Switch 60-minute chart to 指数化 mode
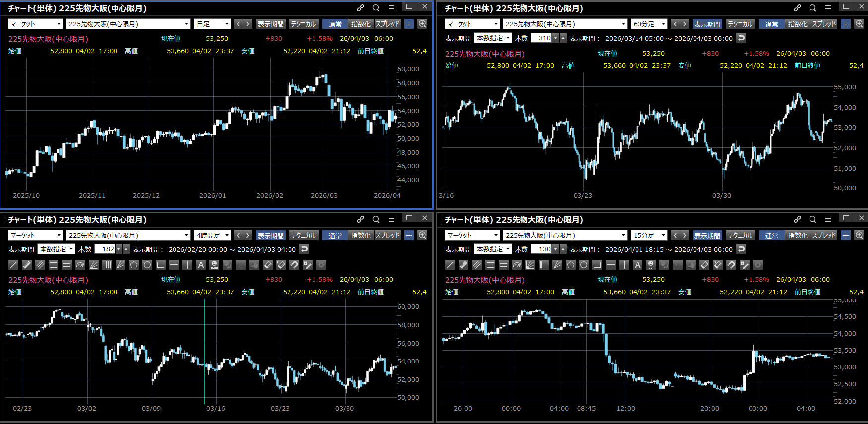 pyautogui.click(x=797, y=24)
